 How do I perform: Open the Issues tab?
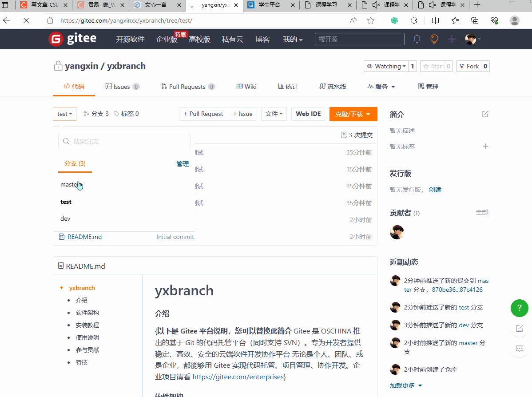(123, 87)
